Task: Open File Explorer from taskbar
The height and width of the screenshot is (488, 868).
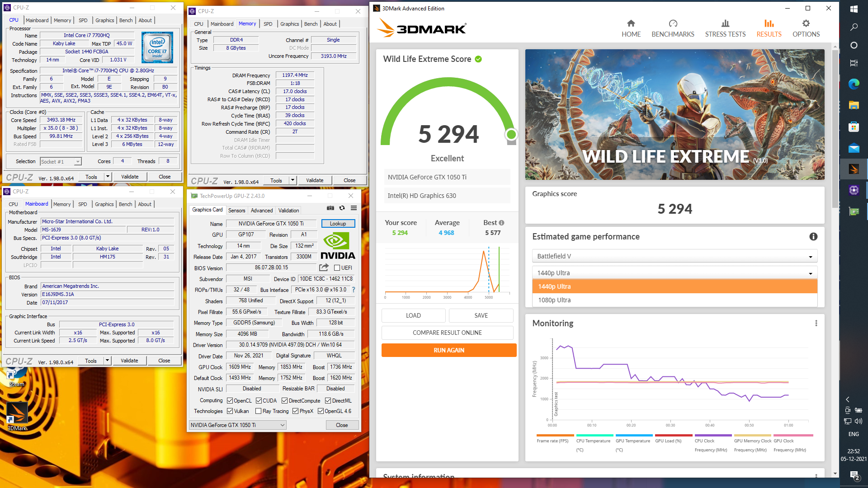Action: [854, 105]
